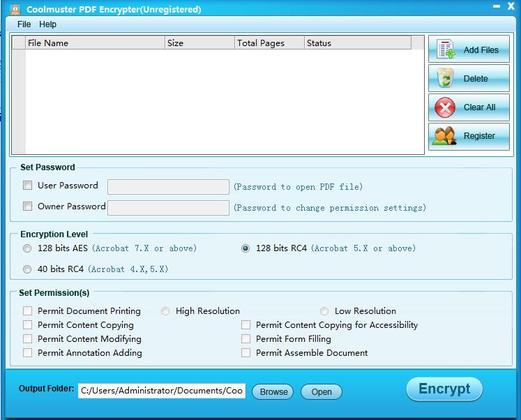The height and width of the screenshot is (420, 521).
Task: Click in the User Password field
Action: point(169,187)
